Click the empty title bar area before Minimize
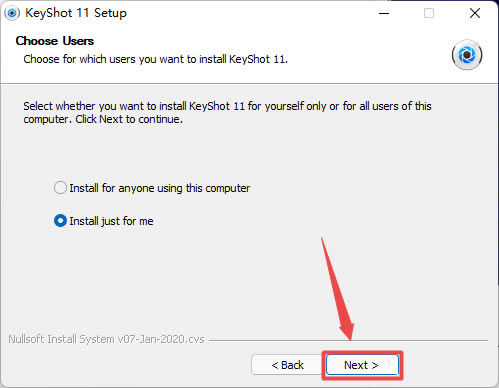 click(x=250, y=13)
